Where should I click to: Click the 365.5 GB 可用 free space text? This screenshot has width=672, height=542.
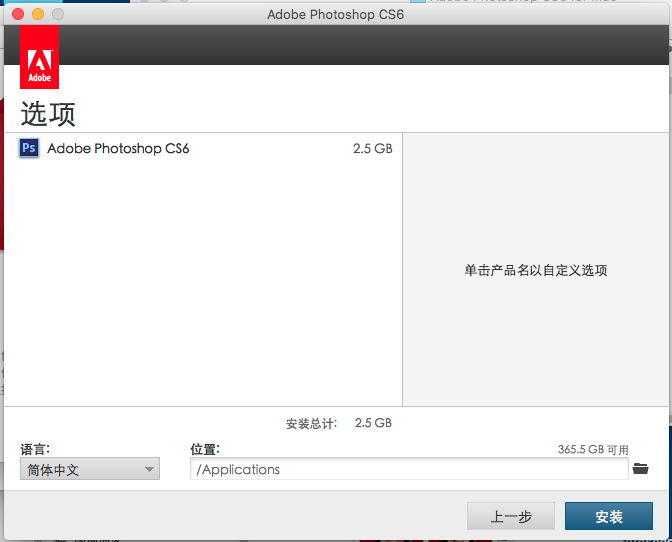pos(593,449)
